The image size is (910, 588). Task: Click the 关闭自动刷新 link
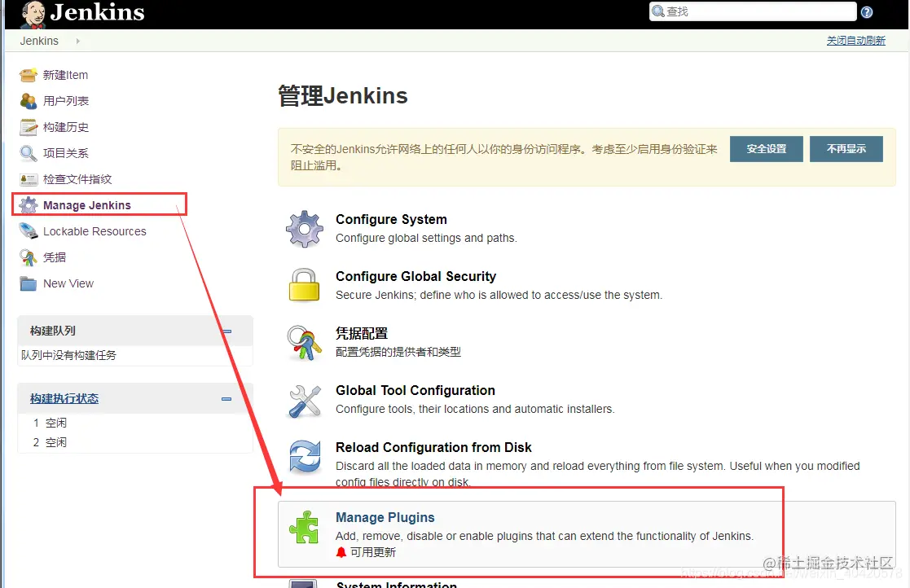[x=856, y=41]
